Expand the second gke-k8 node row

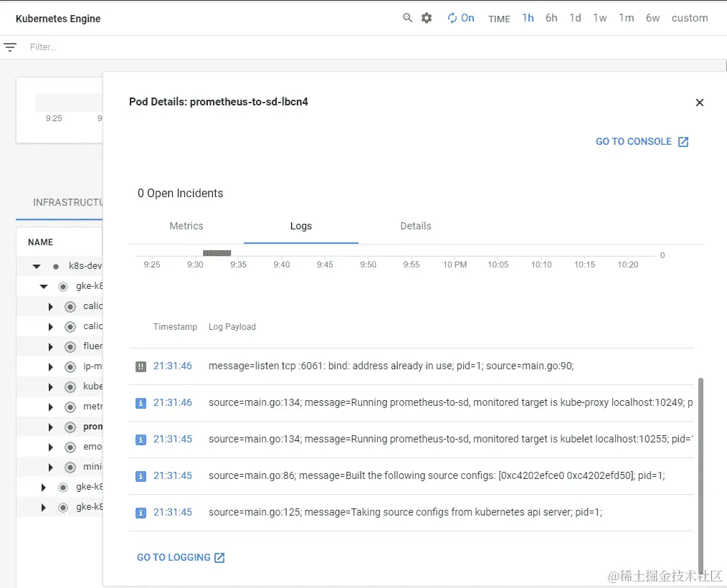click(x=44, y=488)
